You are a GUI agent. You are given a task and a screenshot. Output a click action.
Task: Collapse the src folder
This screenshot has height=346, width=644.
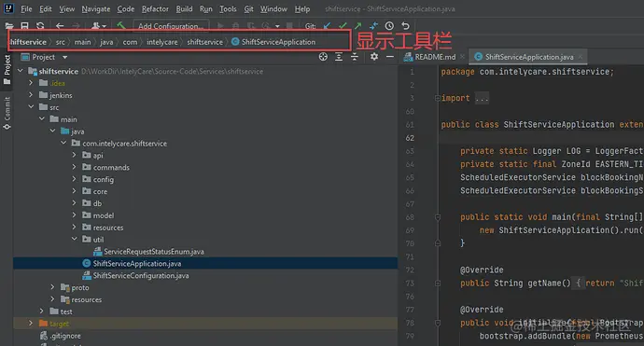[x=31, y=106]
